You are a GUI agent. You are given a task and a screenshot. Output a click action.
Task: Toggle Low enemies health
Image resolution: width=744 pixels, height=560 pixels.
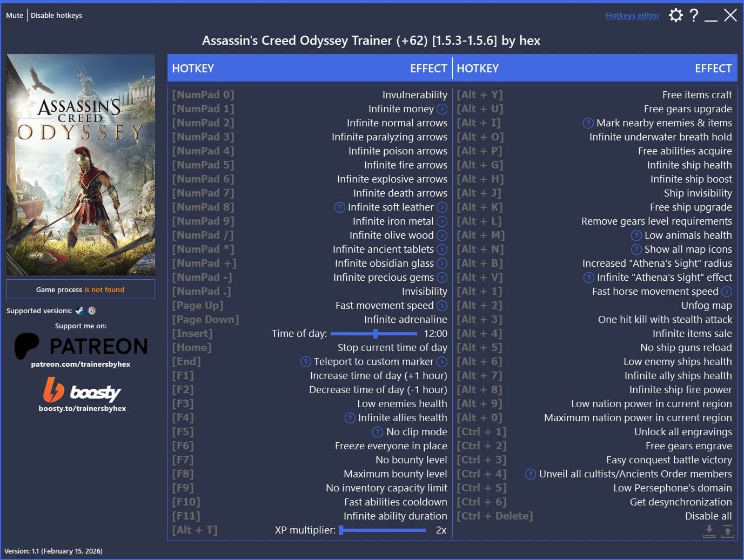point(402,404)
